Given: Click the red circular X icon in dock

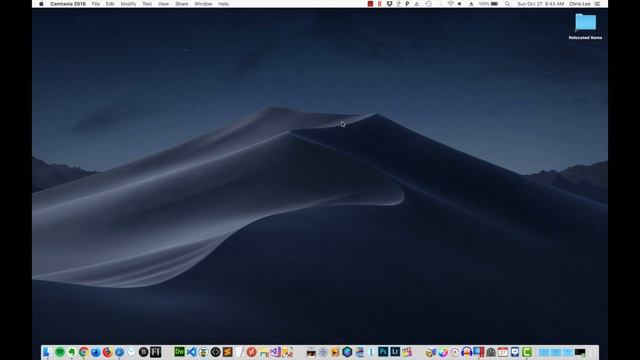Looking at the screenshot, I should [x=251, y=352].
